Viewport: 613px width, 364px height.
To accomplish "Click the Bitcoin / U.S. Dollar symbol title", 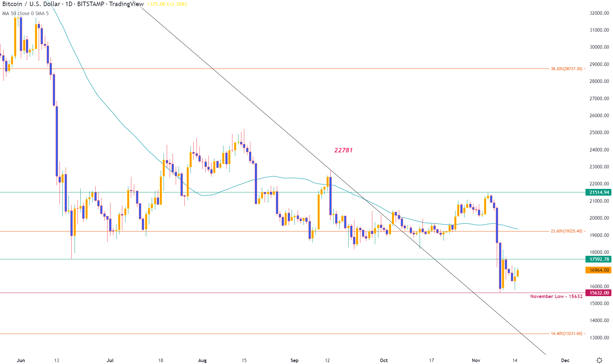I will click(31, 4).
